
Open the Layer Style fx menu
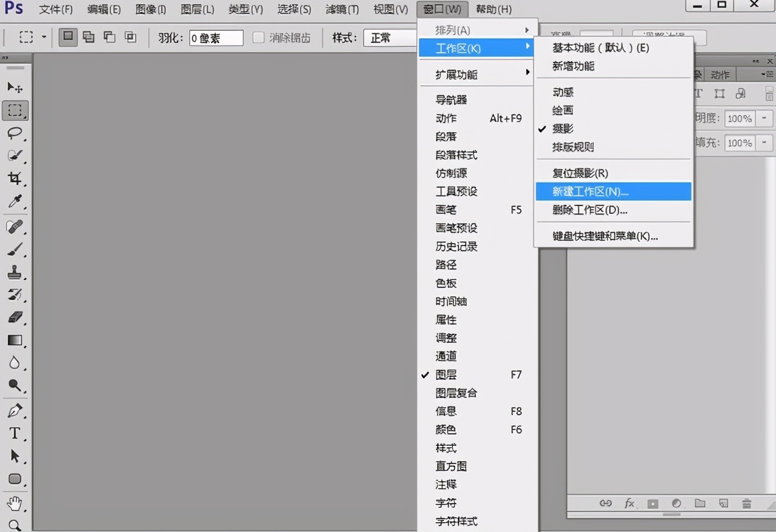click(629, 503)
